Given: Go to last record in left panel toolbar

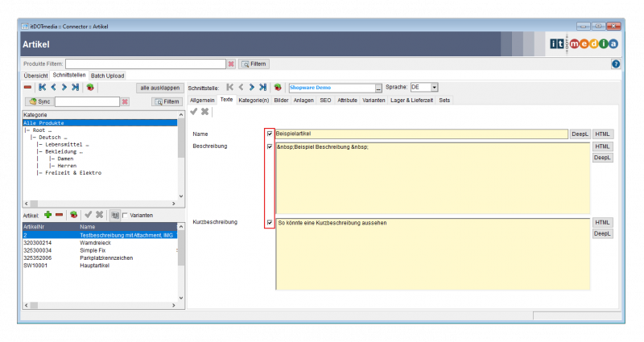Looking at the screenshot, I should pos(75,87).
